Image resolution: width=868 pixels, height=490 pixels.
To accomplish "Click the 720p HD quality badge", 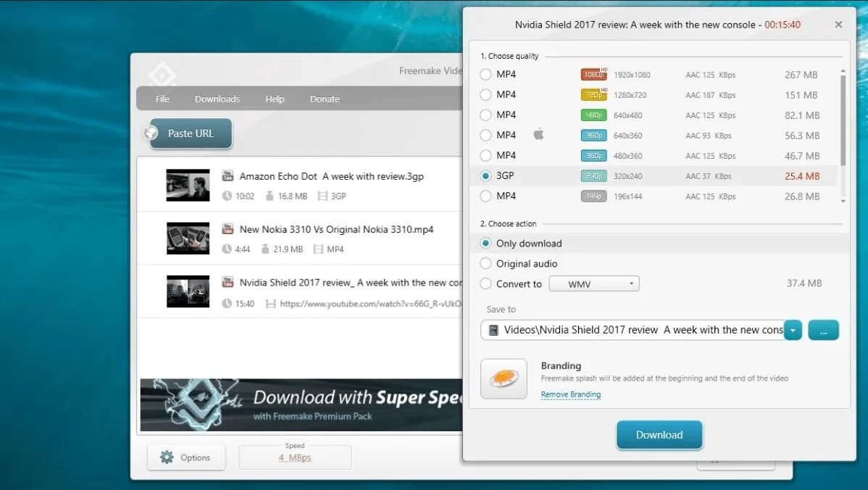I will pyautogui.click(x=593, y=95).
